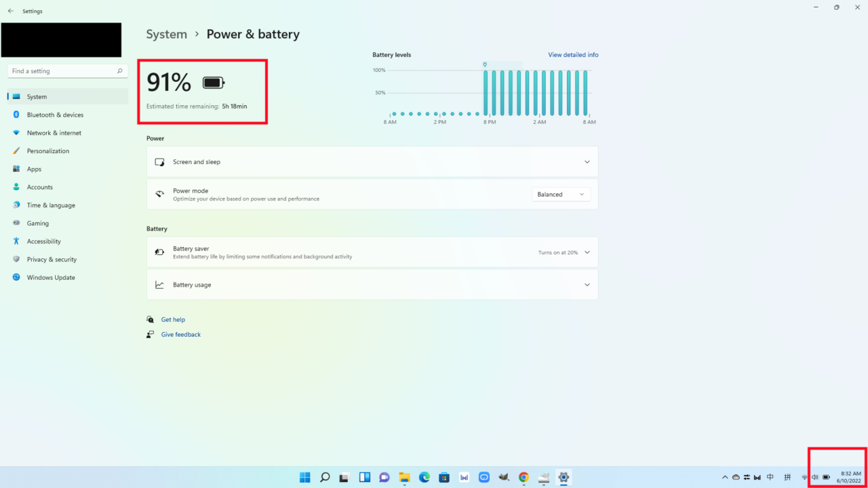Expand the Battery saver section
The image size is (868, 488).
[372, 252]
